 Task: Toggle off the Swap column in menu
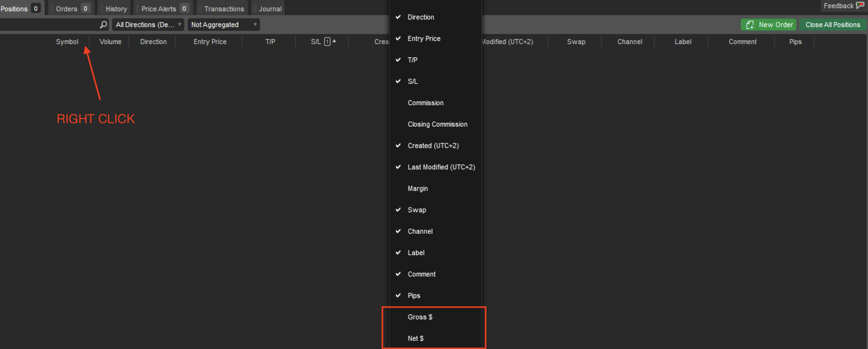click(x=417, y=210)
